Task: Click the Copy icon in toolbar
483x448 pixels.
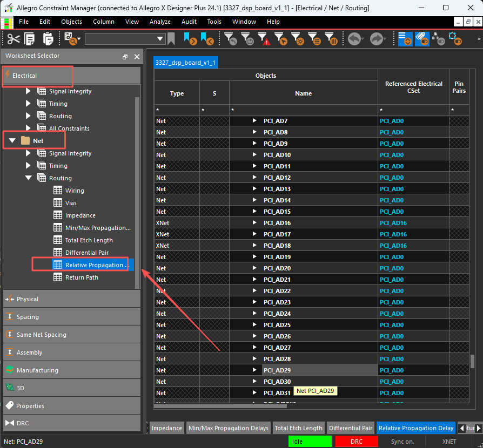Action: (x=30, y=39)
